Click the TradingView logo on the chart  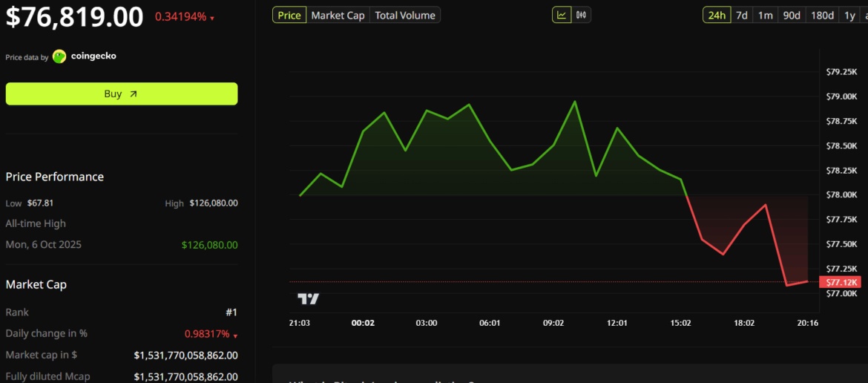tap(309, 299)
